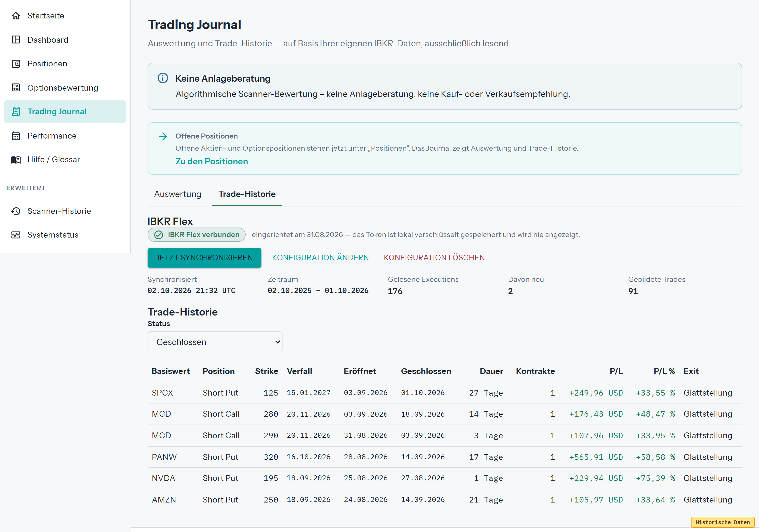Select the Trading Journal sidebar item
Viewport: 759px width, 532px height.
point(65,112)
